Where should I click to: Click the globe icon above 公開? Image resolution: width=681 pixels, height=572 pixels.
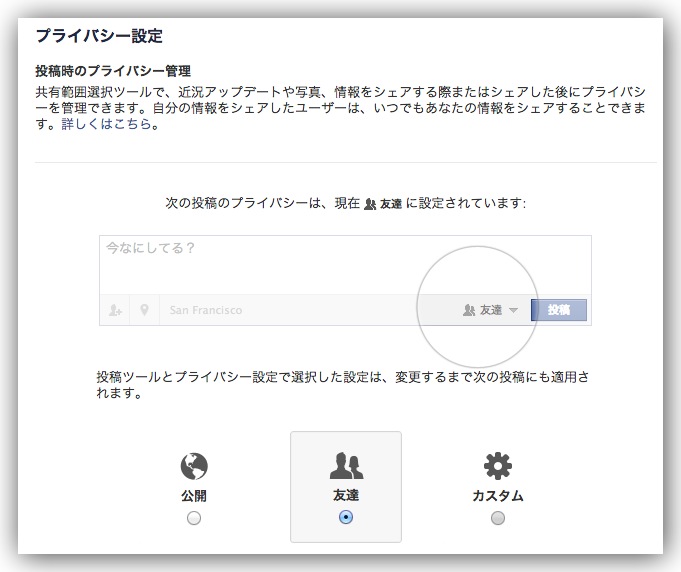coord(193,466)
